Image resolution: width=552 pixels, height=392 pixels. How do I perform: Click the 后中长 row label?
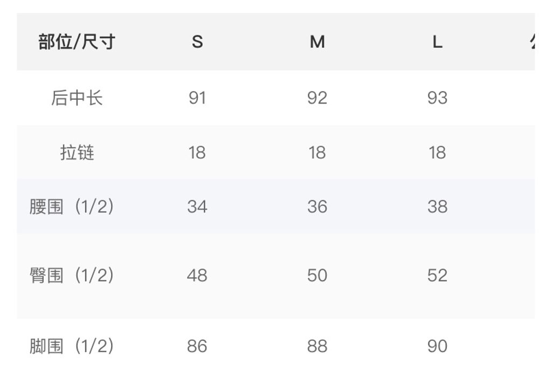(77, 98)
